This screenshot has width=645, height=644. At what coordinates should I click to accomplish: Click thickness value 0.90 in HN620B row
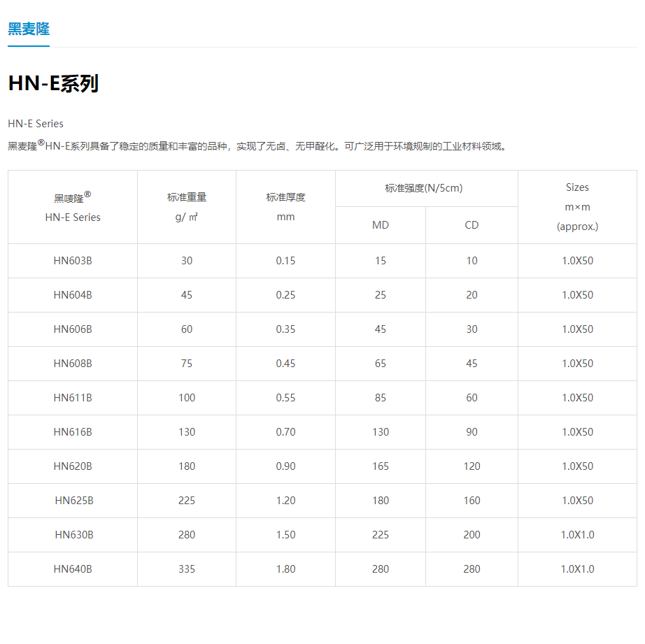[286, 466]
